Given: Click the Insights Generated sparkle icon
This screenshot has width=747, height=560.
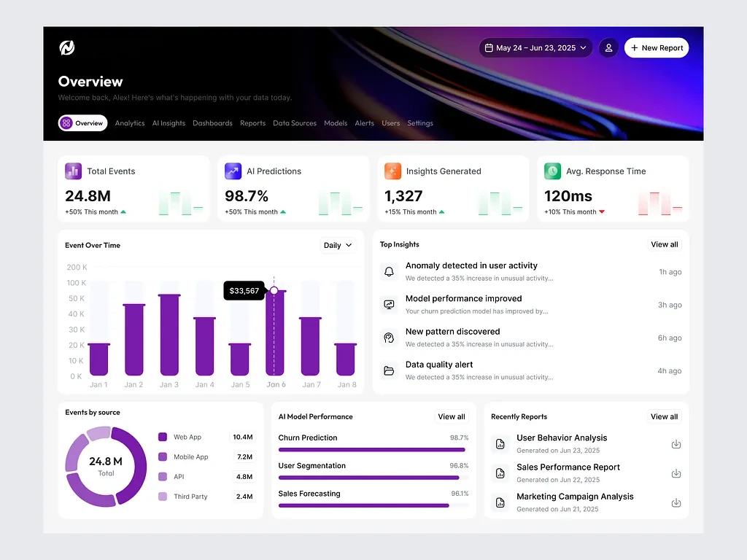Looking at the screenshot, I should (x=392, y=171).
